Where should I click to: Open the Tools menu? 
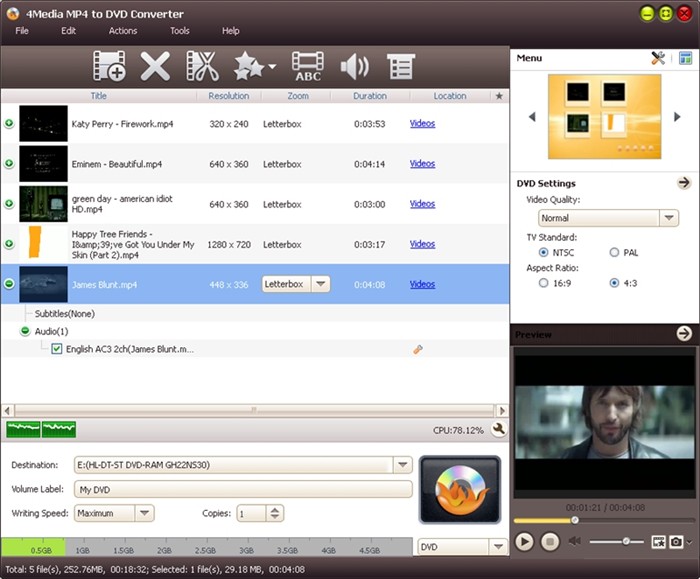[179, 31]
